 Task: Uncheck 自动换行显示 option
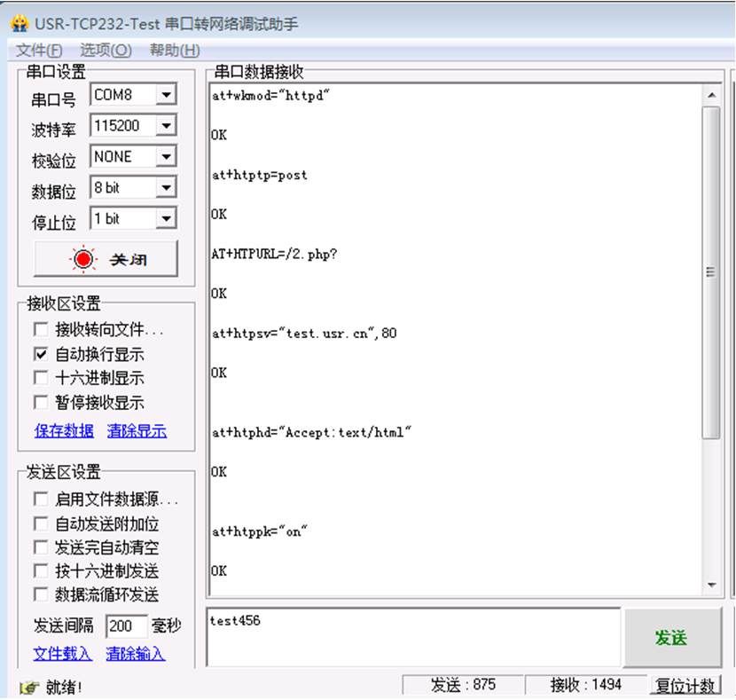41,354
